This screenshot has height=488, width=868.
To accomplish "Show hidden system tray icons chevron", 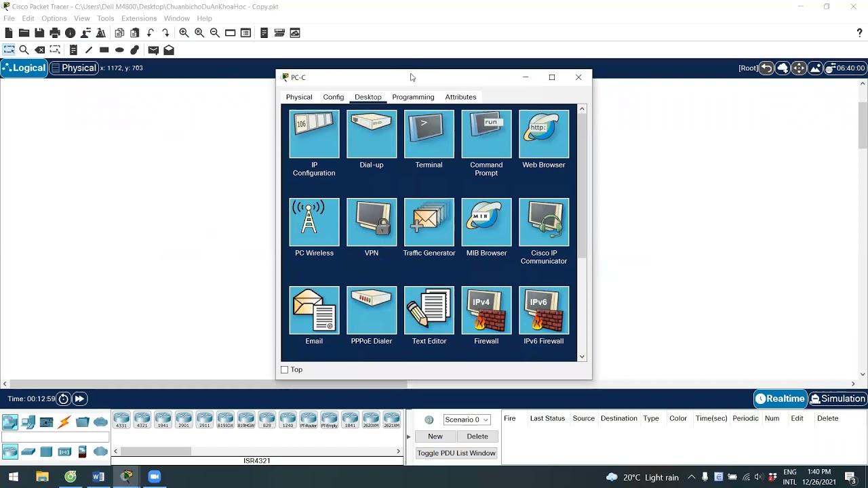I will pos(691,477).
